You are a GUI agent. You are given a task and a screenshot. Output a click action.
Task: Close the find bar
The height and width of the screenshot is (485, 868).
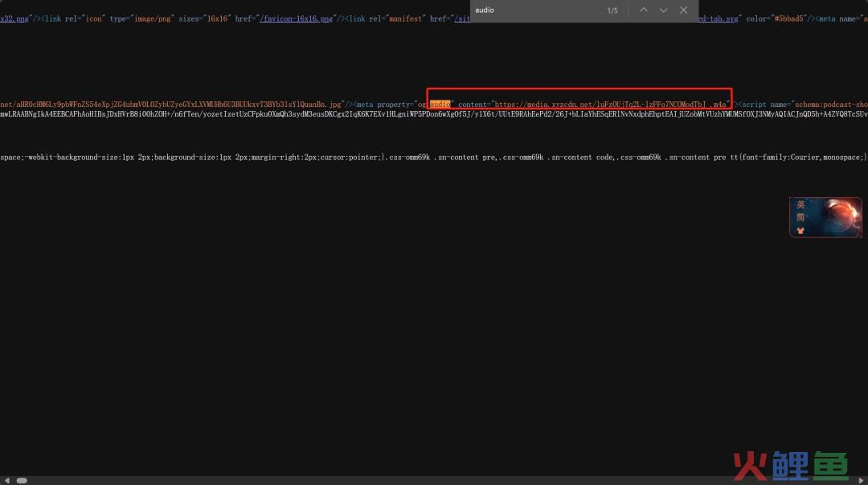tap(684, 10)
